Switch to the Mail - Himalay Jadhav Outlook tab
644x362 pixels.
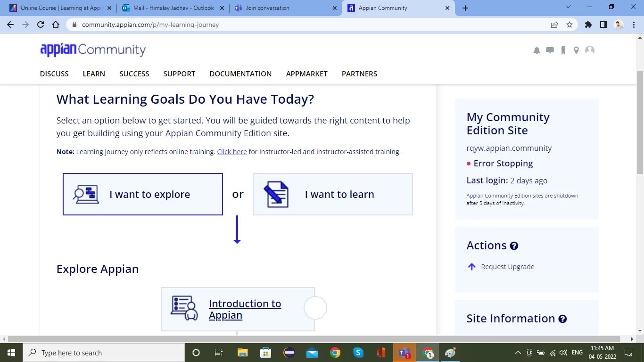point(173,8)
